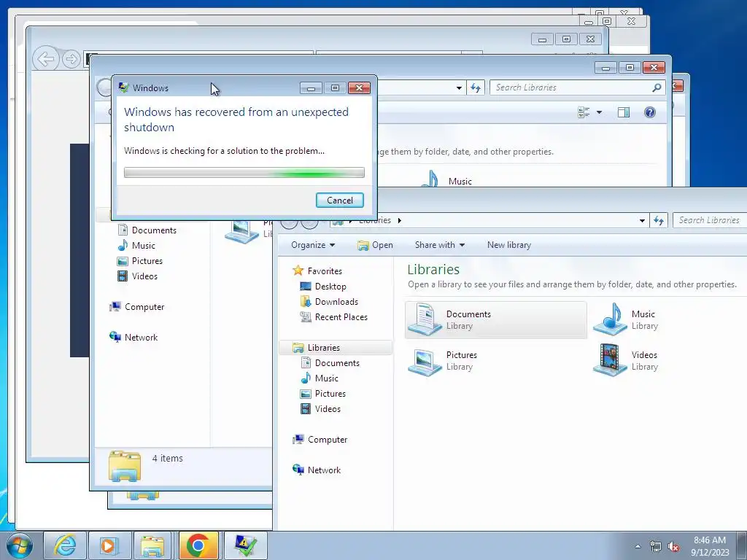Click Search Libraries field in front window

pyautogui.click(x=709, y=220)
